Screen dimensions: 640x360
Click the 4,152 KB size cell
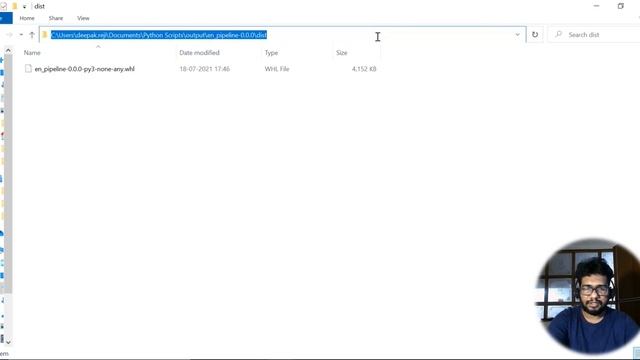point(364,69)
